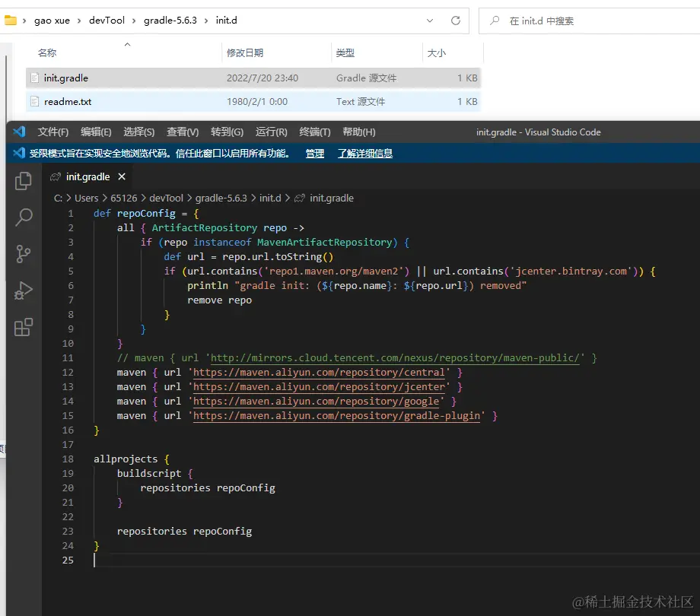
Task: Click the search magnifier icon in File Explorer
Action: [495, 21]
